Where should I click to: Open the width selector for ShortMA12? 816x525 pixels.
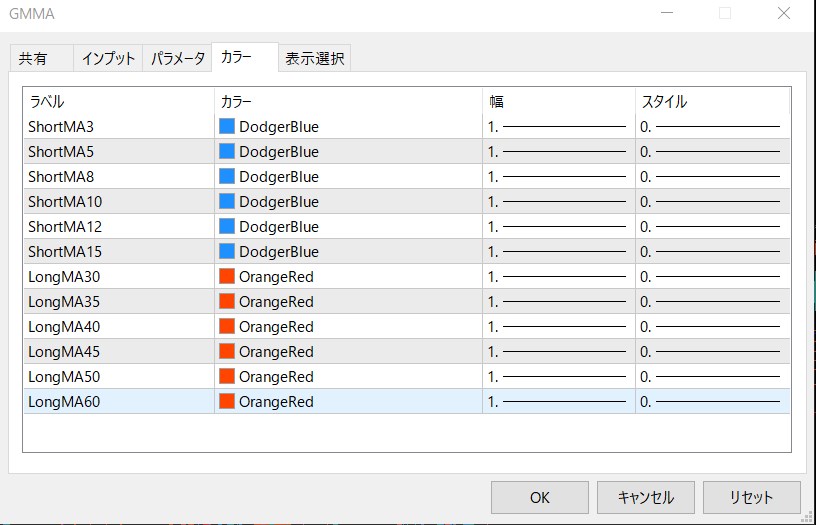point(559,226)
